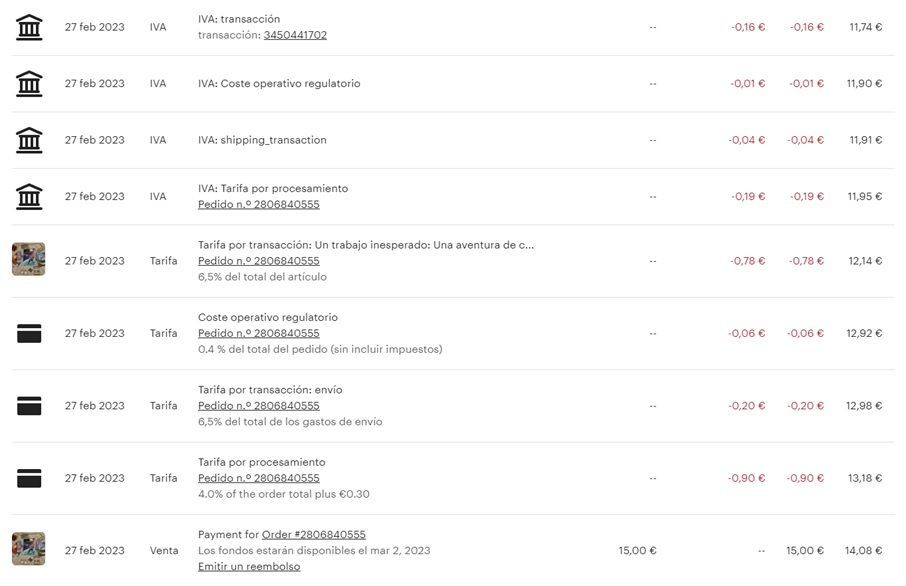Open order link under 4.0% processing fee
Image resolution: width=906 pixels, height=586 pixels.
(x=258, y=478)
